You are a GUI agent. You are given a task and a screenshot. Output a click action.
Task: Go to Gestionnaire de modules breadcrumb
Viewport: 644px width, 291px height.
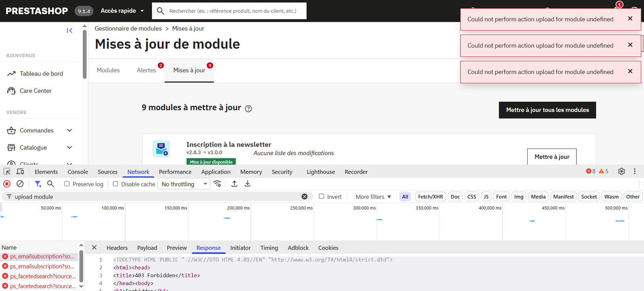(128, 29)
